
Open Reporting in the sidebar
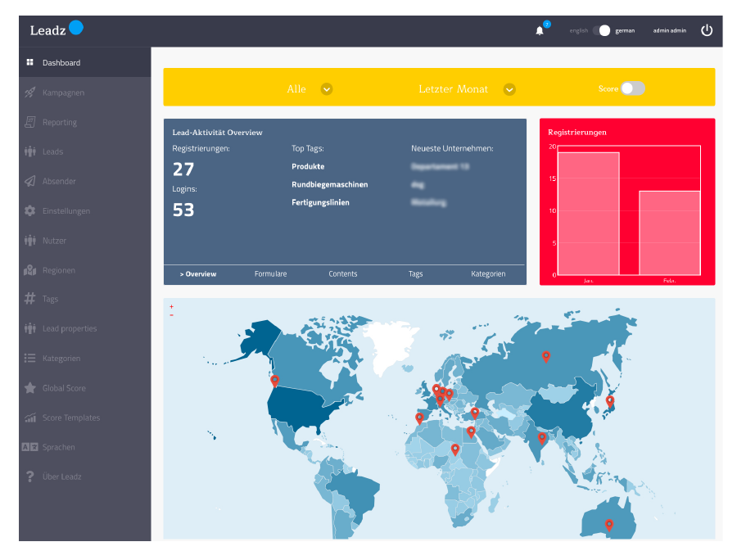point(85,122)
